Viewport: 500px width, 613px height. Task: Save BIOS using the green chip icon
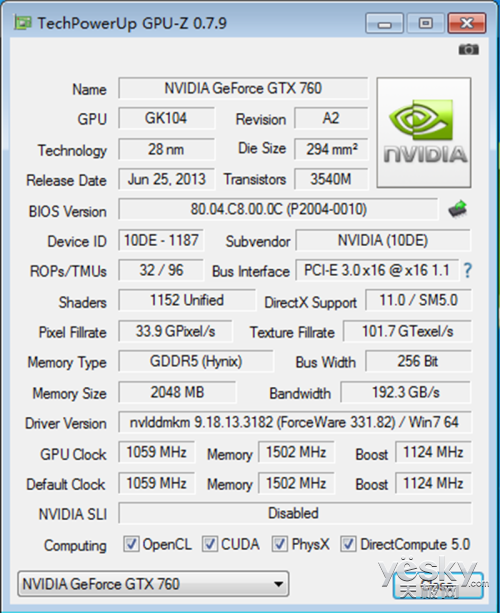tap(458, 209)
